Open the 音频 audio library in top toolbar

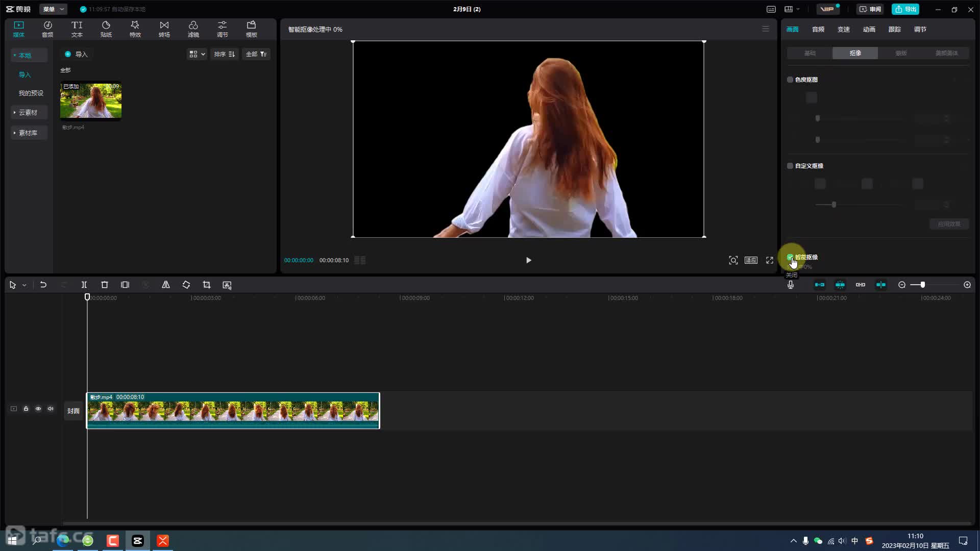coord(47,29)
